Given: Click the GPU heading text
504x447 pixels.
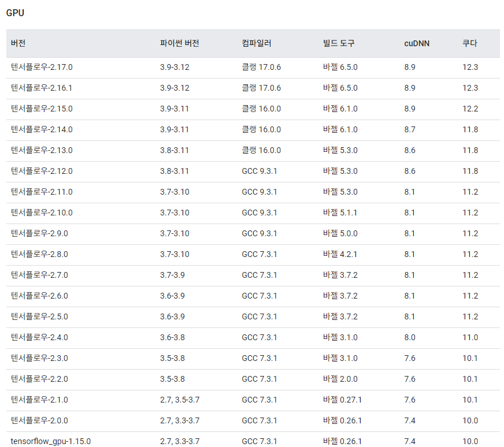Looking at the screenshot, I should pyautogui.click(x=15, y=13).
